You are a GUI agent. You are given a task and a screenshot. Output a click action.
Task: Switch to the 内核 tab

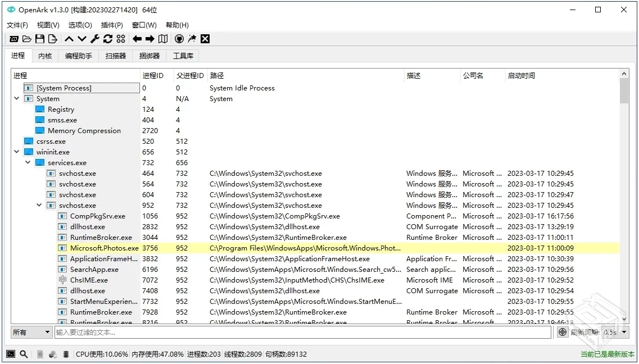pyautogui.click(x=45, y=56)
